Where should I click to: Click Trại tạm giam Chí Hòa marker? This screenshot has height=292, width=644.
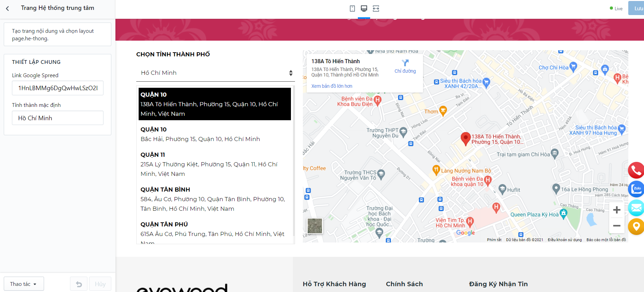pyautogui.click(x=555, y=153)
